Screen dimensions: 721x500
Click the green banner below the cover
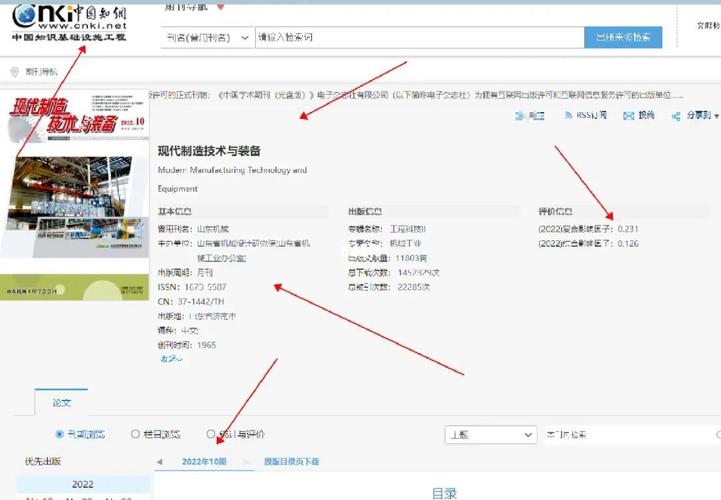[x=74, y=287]
